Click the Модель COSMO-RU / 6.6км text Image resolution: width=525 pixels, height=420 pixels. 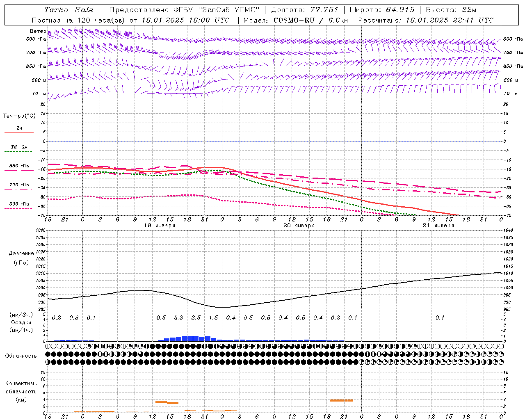tap(296, 20)
